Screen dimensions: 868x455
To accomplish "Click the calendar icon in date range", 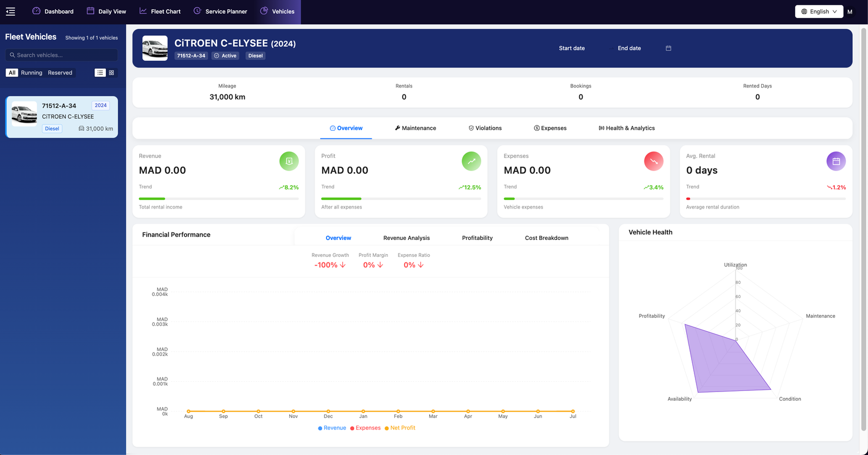I will [668, 48].
